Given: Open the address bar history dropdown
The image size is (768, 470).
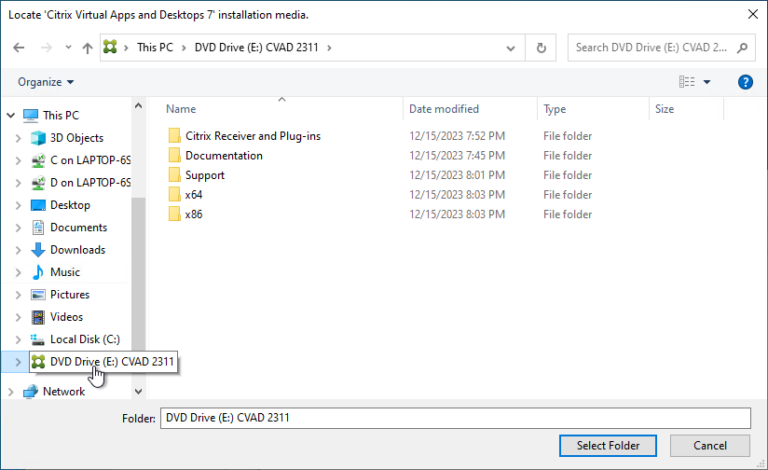Looking at the screenshot, I should [x=512, y=47].
